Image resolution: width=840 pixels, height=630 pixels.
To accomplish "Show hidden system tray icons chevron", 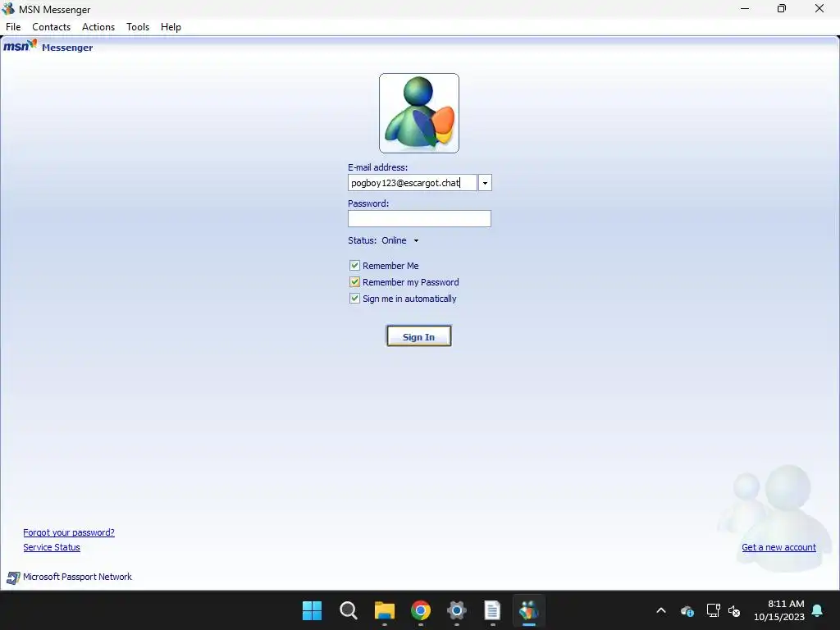I will pos(661,610).
